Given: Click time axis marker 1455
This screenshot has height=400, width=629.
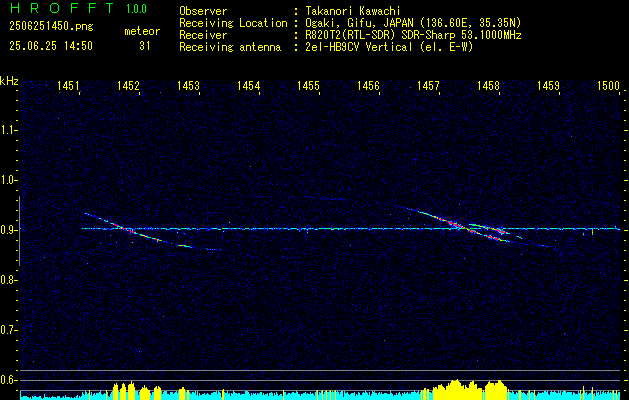Looking at the screenshot, I should 308,85.
